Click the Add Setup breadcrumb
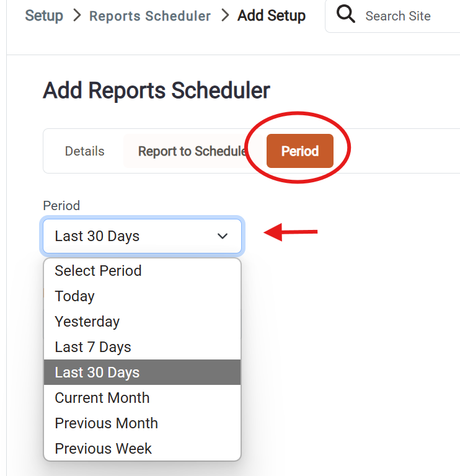 click(x=272, y=15)
